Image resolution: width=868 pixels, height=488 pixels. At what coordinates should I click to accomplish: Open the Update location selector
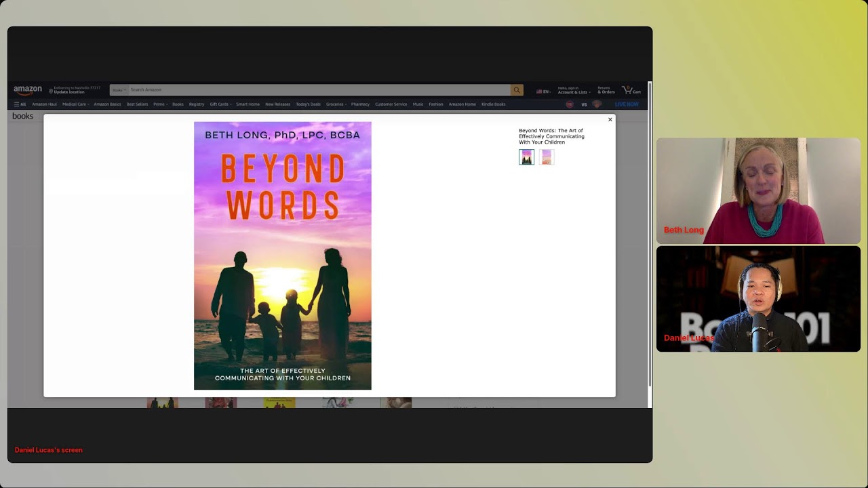coord(75,90)
